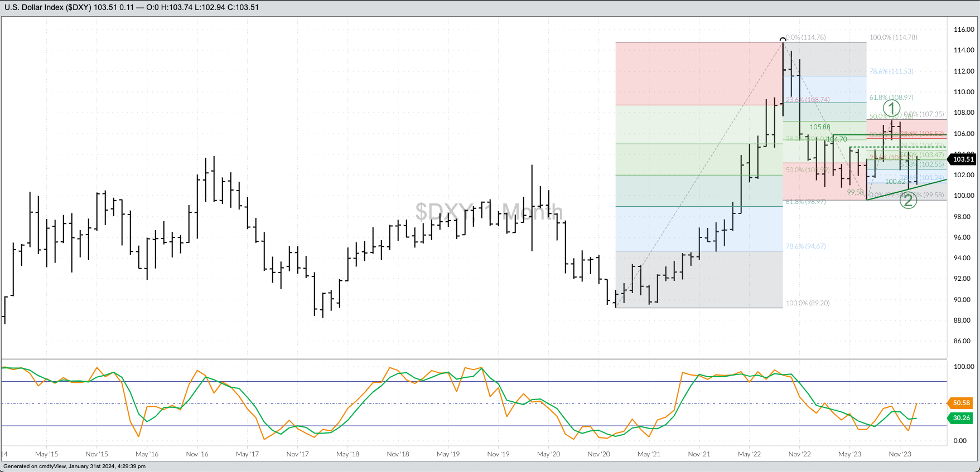
Task: Click the circled number 1 wave marker
Action: click(891, 108)
